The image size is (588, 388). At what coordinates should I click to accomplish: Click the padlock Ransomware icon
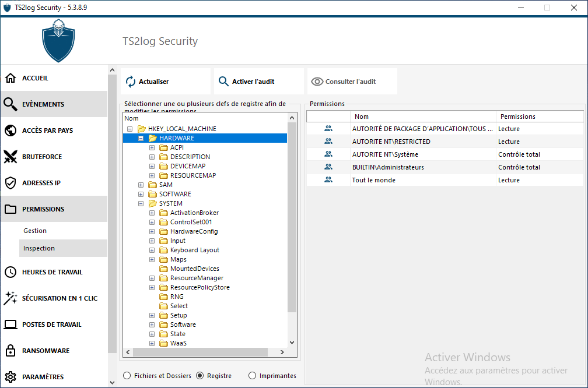click(10, 351)
